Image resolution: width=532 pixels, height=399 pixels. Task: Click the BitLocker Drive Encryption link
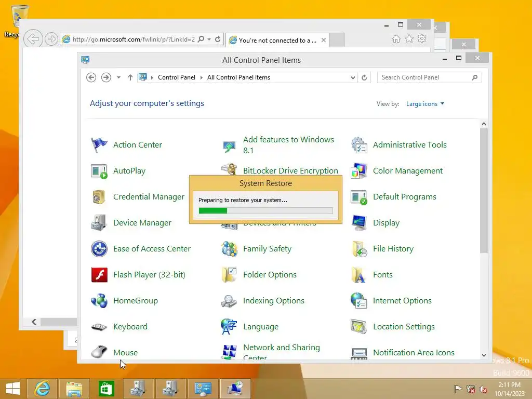(x=290, y=170)
